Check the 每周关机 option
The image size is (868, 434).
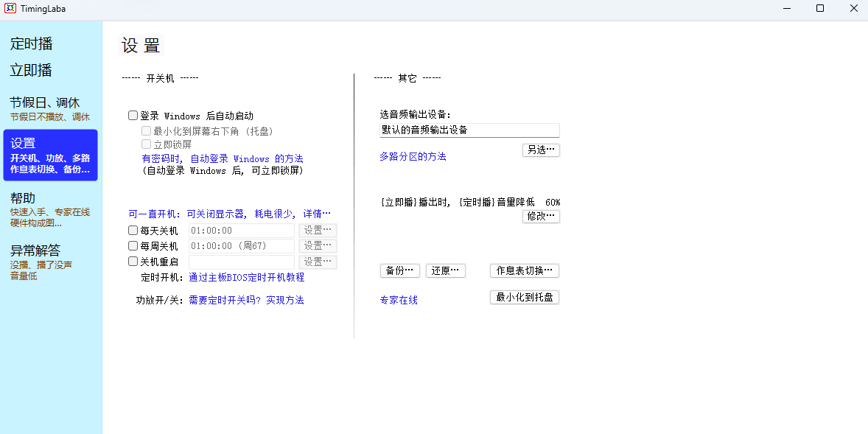coord(133,246)
